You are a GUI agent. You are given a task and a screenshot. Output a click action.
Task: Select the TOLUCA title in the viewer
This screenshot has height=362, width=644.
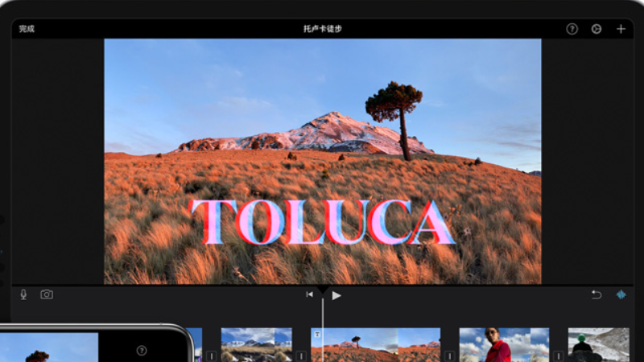pyautogui.click(x=322, y=222)
